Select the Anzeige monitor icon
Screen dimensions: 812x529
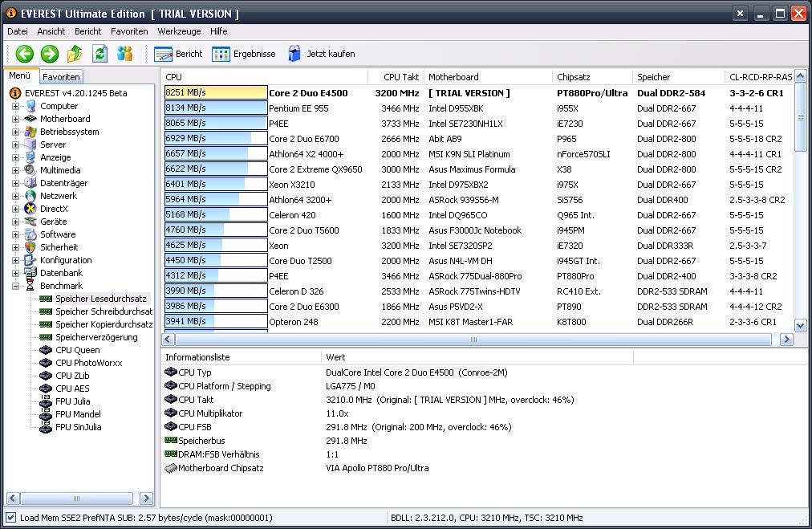click(x=31, y=157)
